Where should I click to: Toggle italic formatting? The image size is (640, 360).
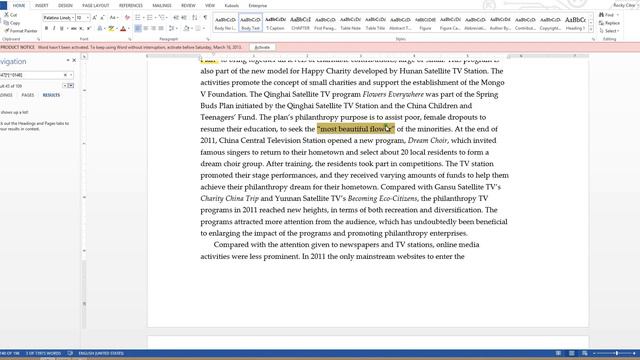(54, 29)
